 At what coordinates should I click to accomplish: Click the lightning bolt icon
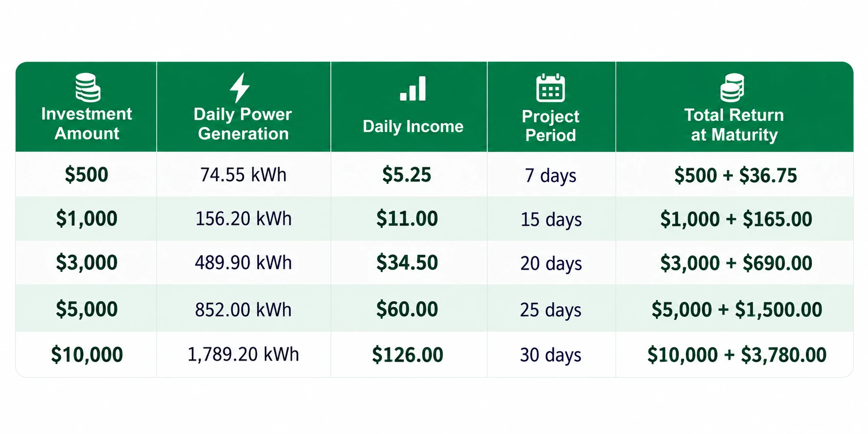[240, 88]
